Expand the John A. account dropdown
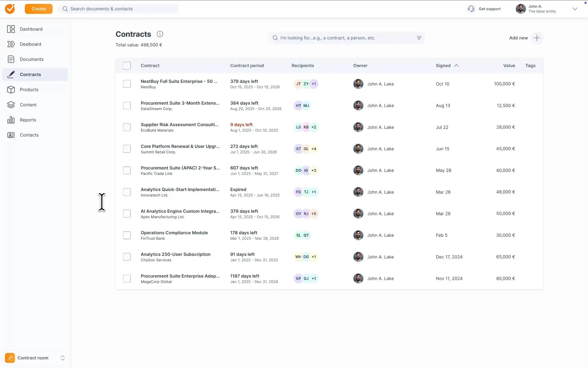Viewport: 588px width, 368px height. point(575,9)
